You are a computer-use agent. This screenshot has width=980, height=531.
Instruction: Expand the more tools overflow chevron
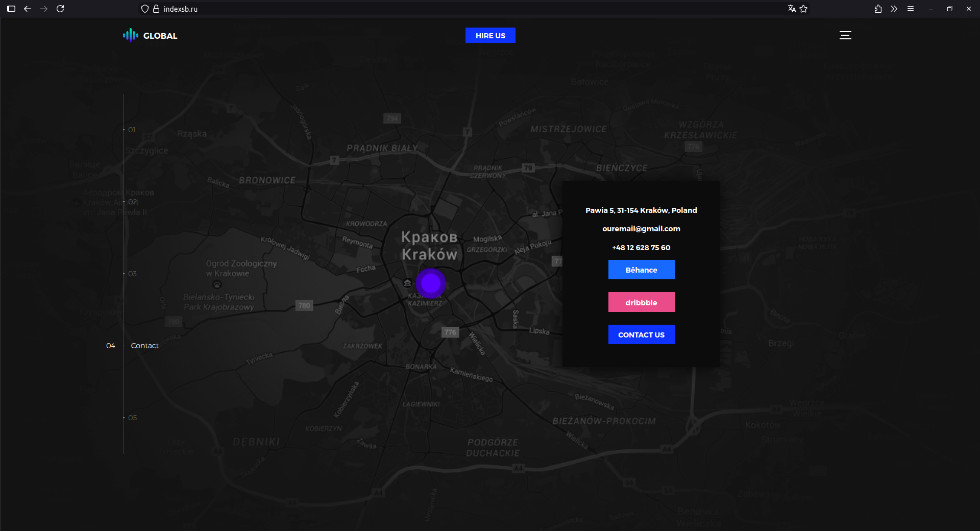pyautogui.click(x=894, y=9)
